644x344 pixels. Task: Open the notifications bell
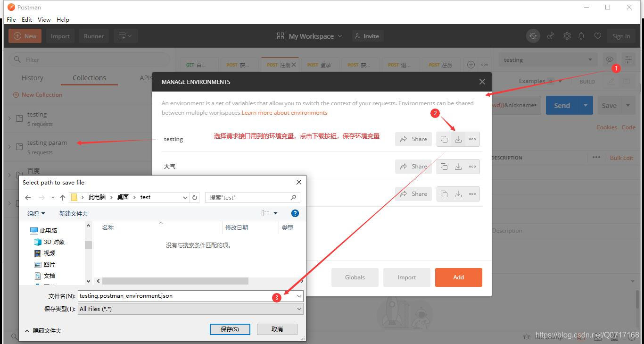tap(581, 36)
